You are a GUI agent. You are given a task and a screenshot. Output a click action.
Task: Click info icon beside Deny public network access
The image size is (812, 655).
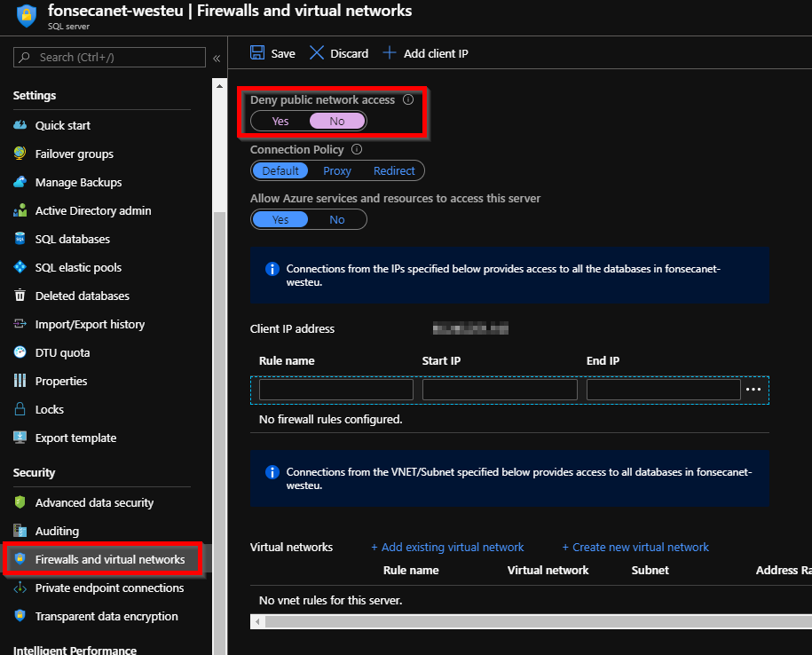point(408,99)
